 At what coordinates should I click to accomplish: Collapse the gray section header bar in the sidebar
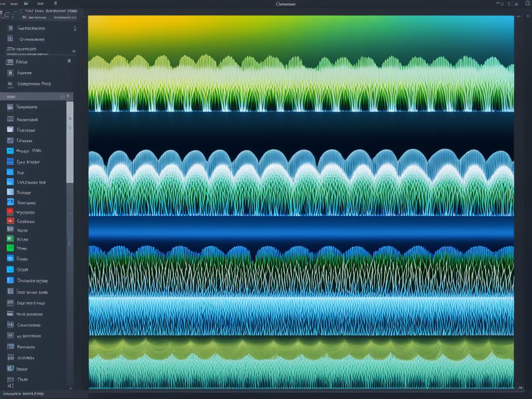(31, 97)
